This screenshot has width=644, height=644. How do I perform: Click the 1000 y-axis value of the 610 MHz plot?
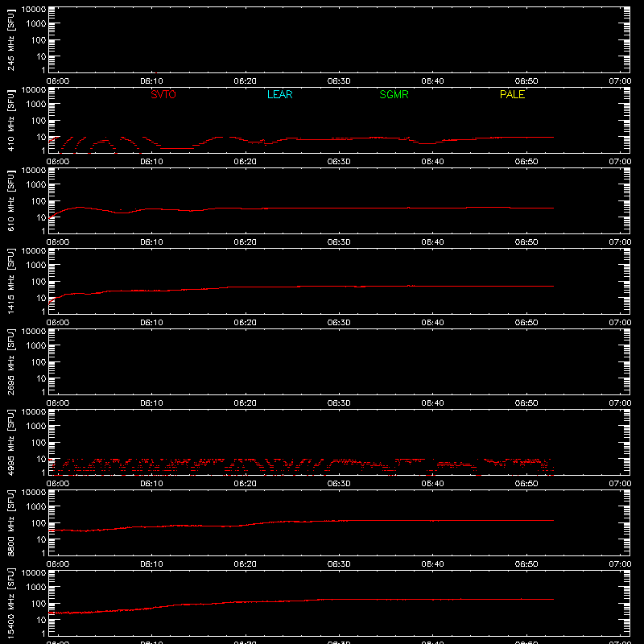pyautogui.click(x=37, y=185)
